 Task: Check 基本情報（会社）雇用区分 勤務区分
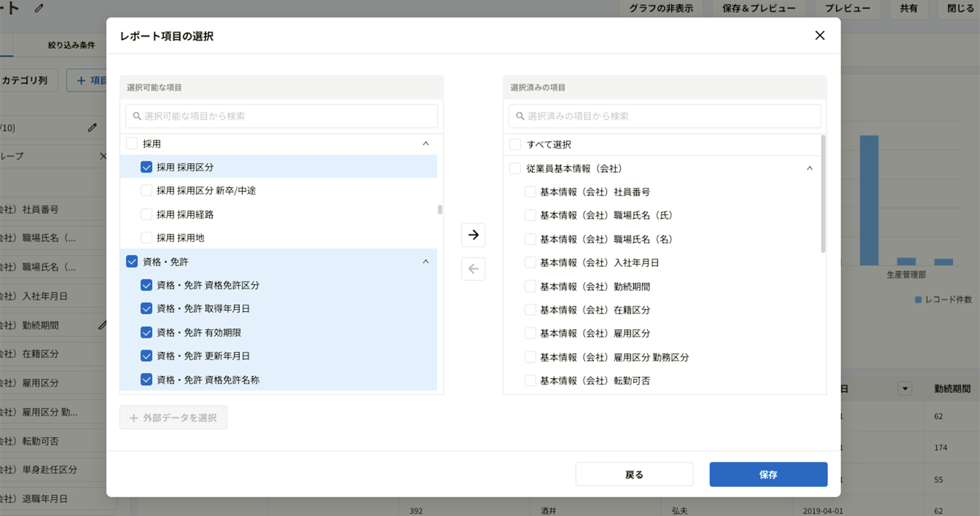[530, 357]
